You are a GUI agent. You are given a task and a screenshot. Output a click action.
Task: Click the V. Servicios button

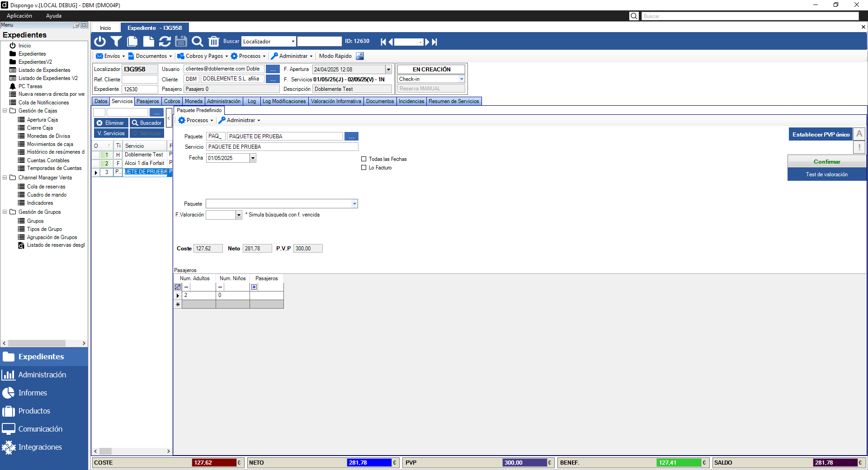(x=111, y=133)
